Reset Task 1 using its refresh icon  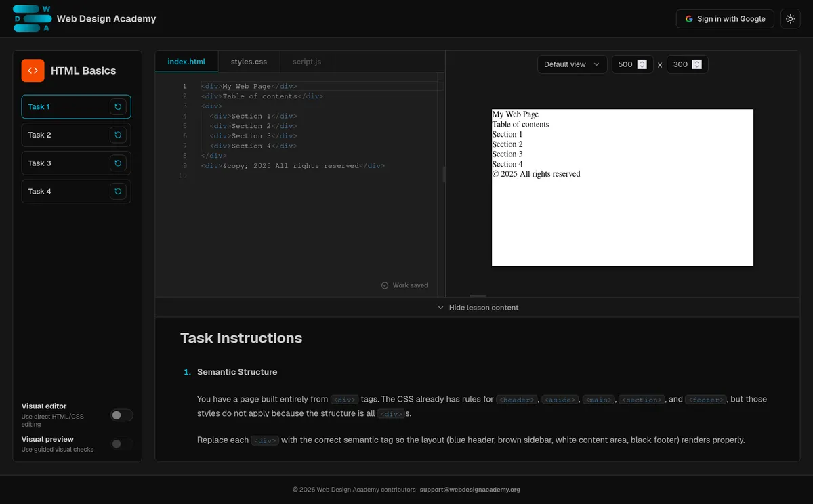click(118, 107)
